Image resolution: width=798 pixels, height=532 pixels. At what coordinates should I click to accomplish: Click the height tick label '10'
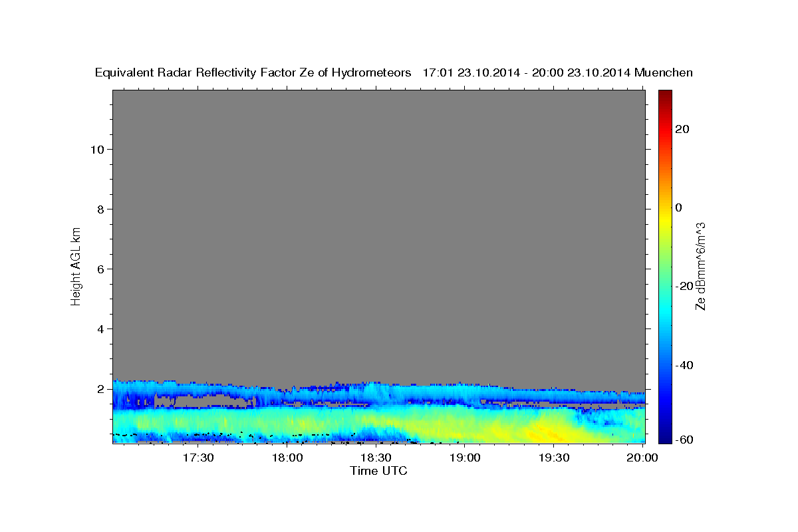pos(96,149)
